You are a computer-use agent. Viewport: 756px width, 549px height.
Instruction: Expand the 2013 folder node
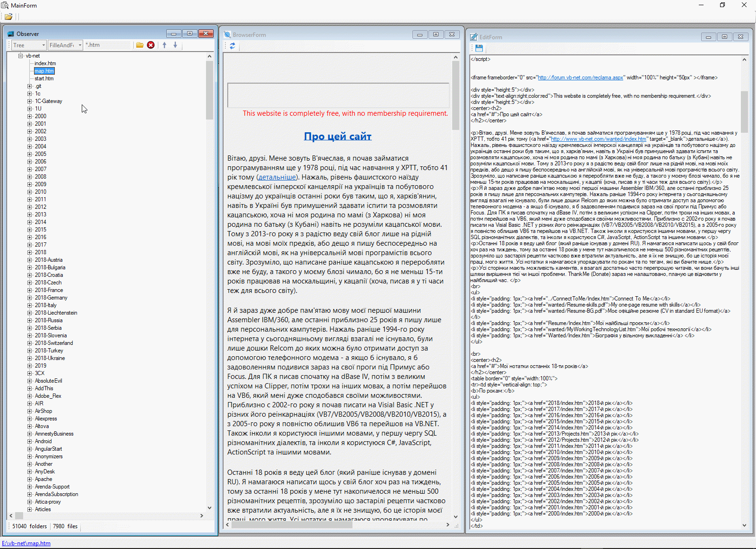tap(30, 214)
